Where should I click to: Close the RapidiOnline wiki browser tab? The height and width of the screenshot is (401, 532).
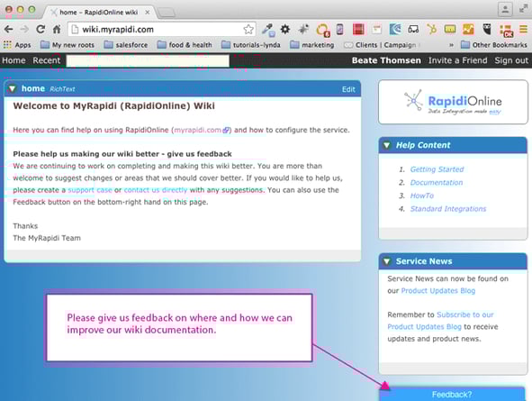point(148,13)
